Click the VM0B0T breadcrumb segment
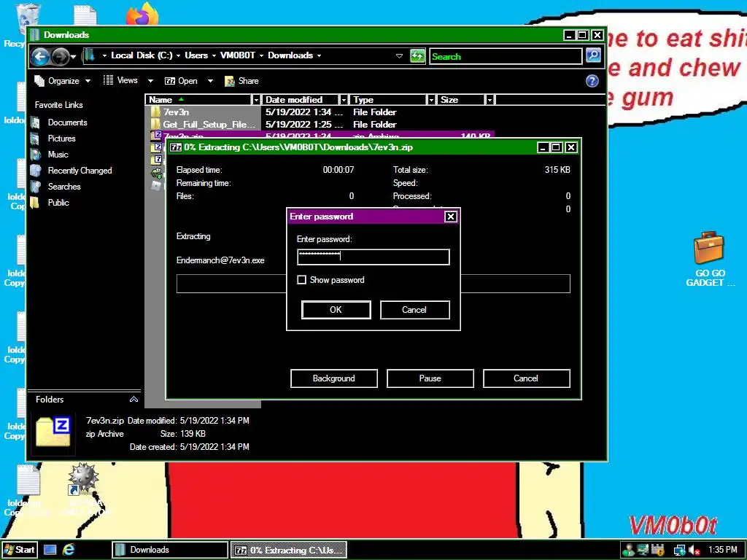Image resolution: width=747 pixels, height=560 pixels. point(238,55)
